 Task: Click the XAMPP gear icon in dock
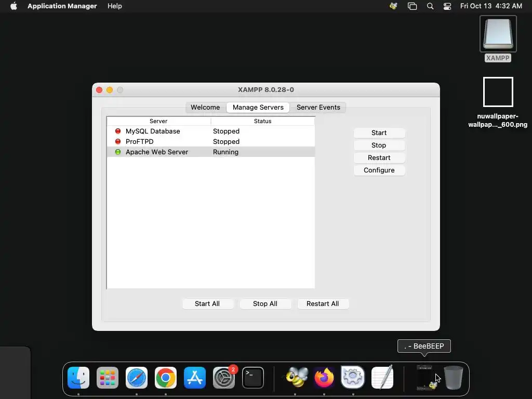(x=353, y=377)
